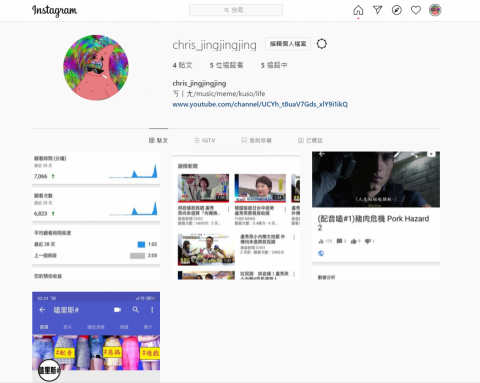Open the news videos list post thumbnail
The image size is (480, 383).
(236, 215)
